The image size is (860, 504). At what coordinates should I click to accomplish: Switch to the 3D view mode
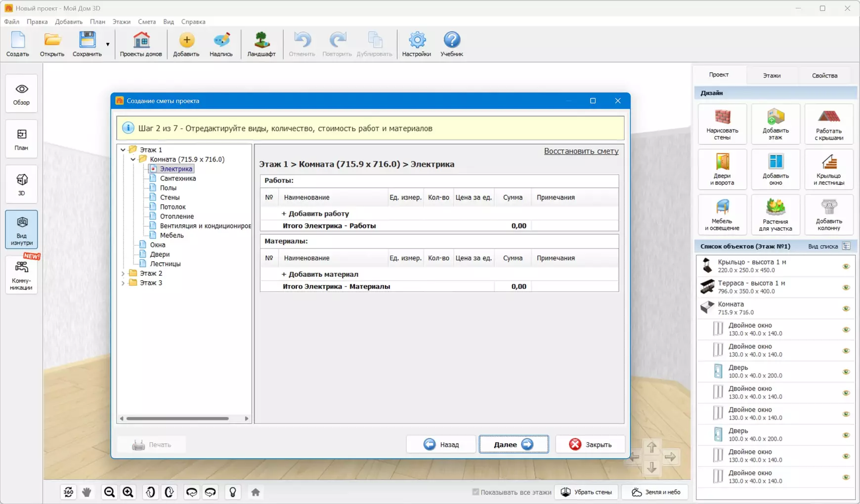22,184
